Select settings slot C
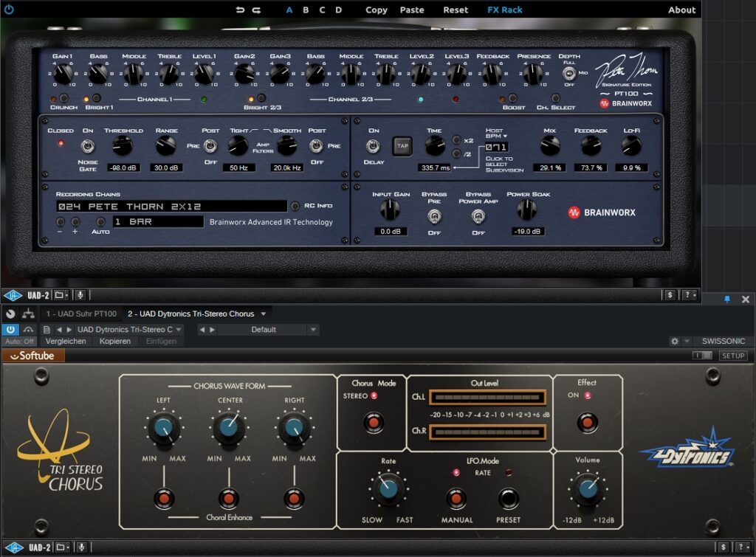Viewport: 756px width, 557px height. click(x=322, y=10)
